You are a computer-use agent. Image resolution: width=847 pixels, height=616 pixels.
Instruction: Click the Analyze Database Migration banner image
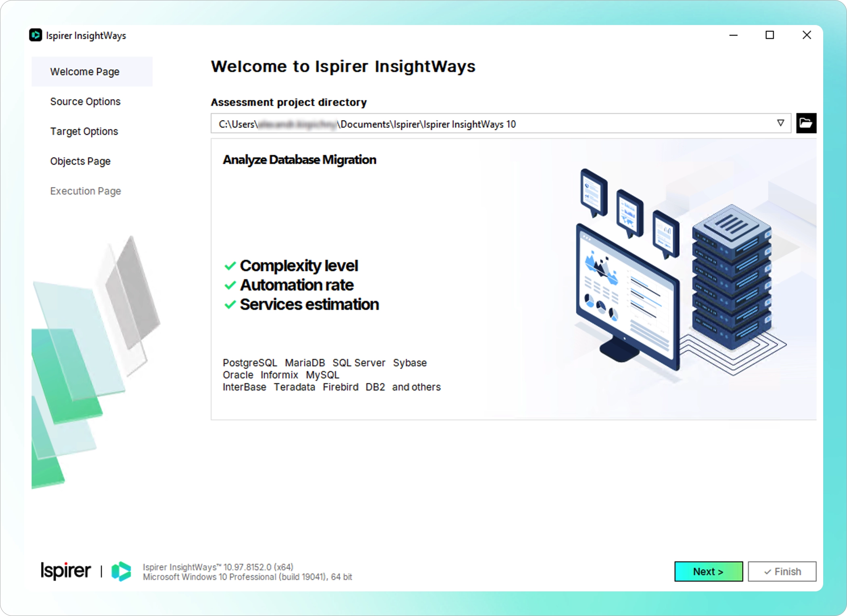click(513, 279)
